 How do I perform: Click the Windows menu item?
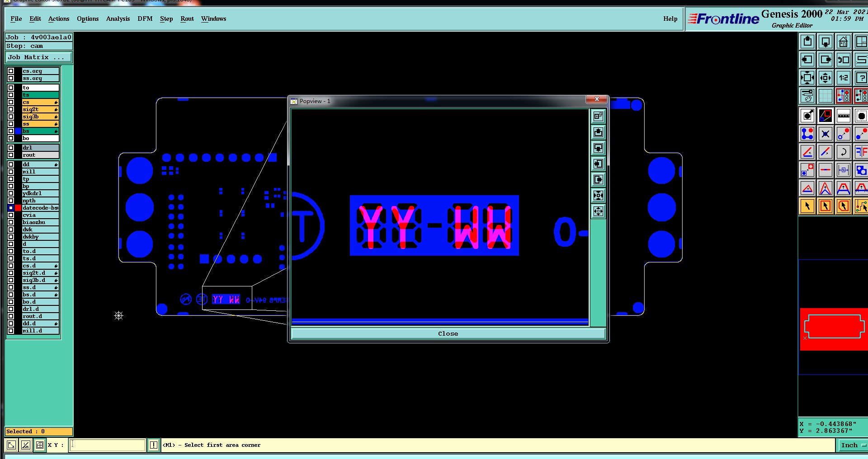tap(213, 19)
